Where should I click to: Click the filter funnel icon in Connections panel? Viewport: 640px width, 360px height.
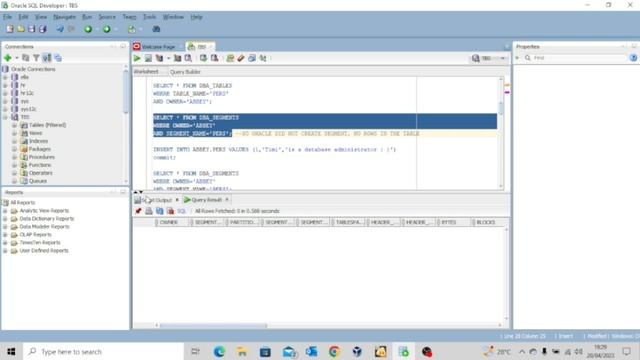[x=36, y=58]
